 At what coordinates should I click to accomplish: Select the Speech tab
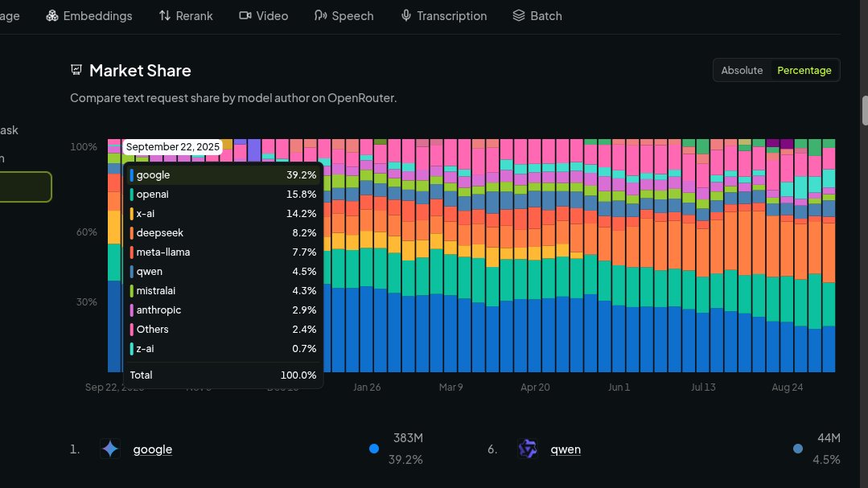pyautogui.click(x=343, y=15)
